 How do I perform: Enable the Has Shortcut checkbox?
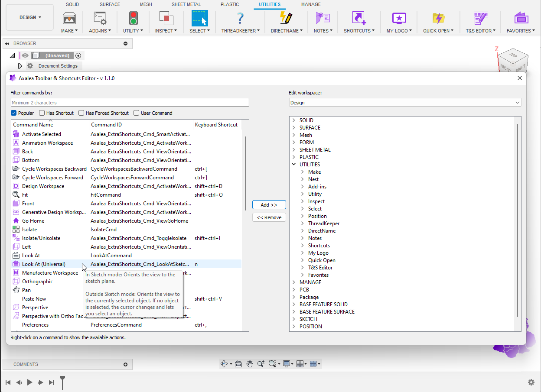pos(42,113)
